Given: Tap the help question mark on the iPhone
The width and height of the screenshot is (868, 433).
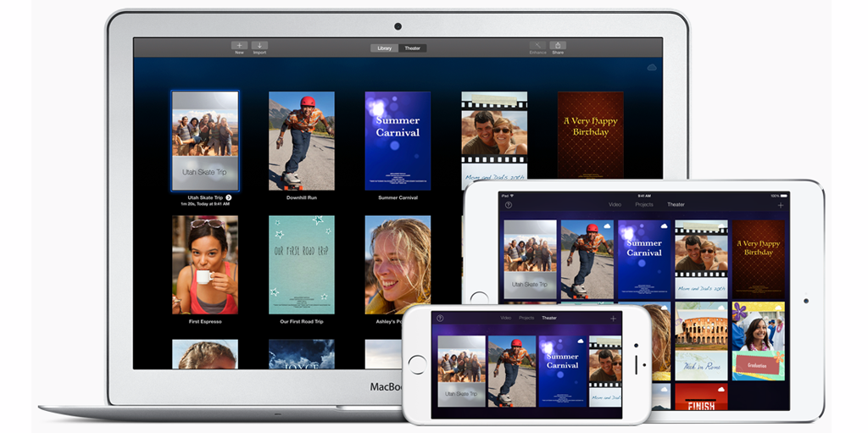Looking at the screenshot, I should click(x=440, y=318).
